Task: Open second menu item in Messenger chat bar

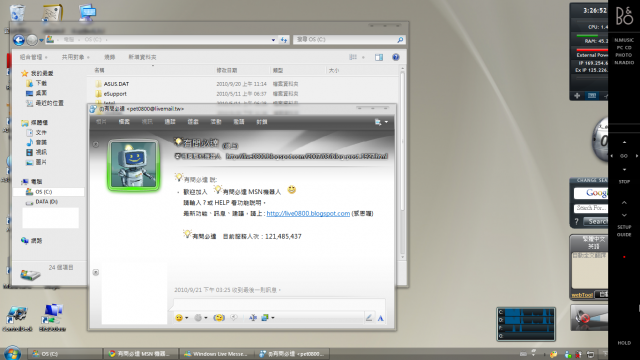Action: pyautogui.click(x=124, y=122)
